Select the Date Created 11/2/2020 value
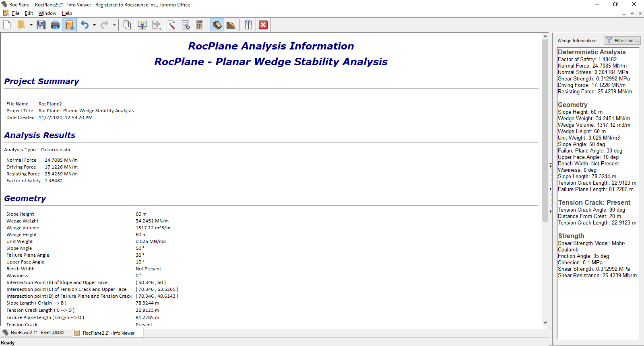 click(66, 117)
